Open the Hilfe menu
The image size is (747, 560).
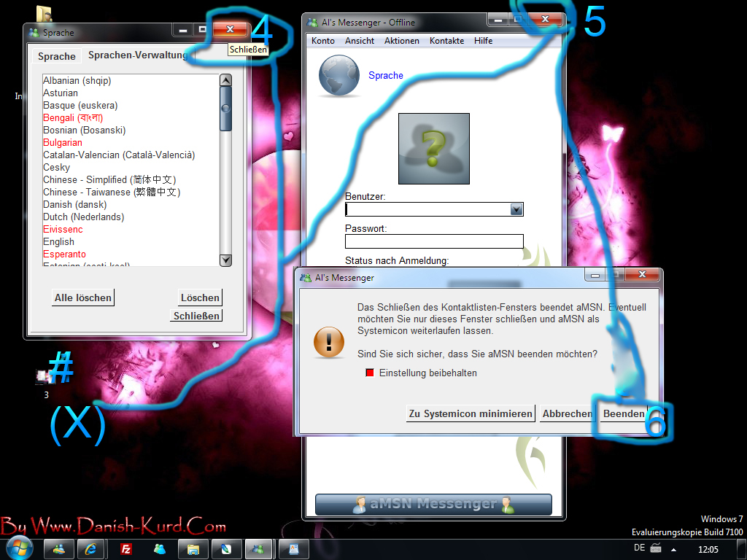pos(483,41)
